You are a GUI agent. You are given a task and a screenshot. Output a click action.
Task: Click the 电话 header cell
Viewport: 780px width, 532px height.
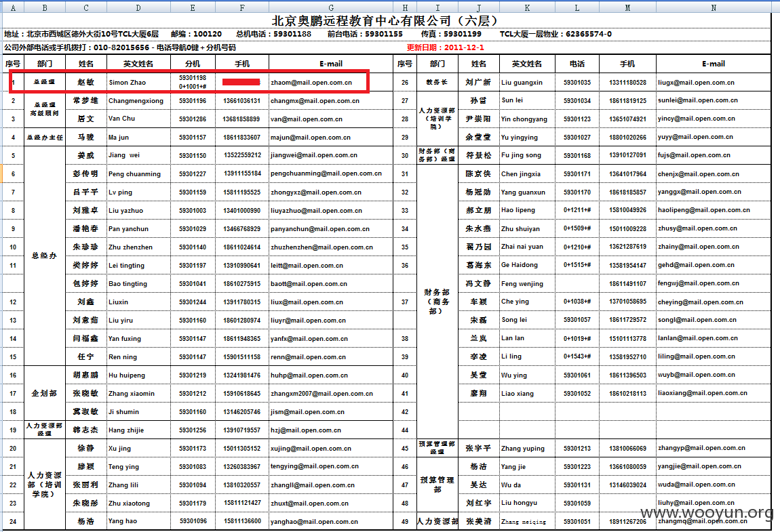[577, 64]
